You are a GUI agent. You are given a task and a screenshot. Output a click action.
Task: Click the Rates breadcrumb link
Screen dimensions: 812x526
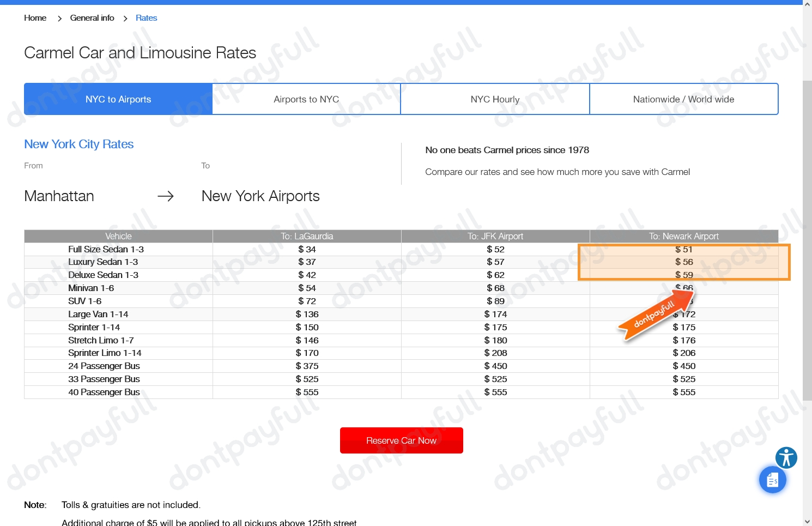pyautogui.click(x=146, y=18)
